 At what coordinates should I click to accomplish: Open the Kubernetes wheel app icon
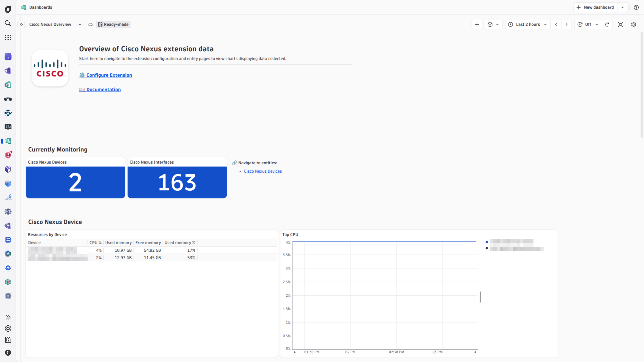tap(8, 268)
